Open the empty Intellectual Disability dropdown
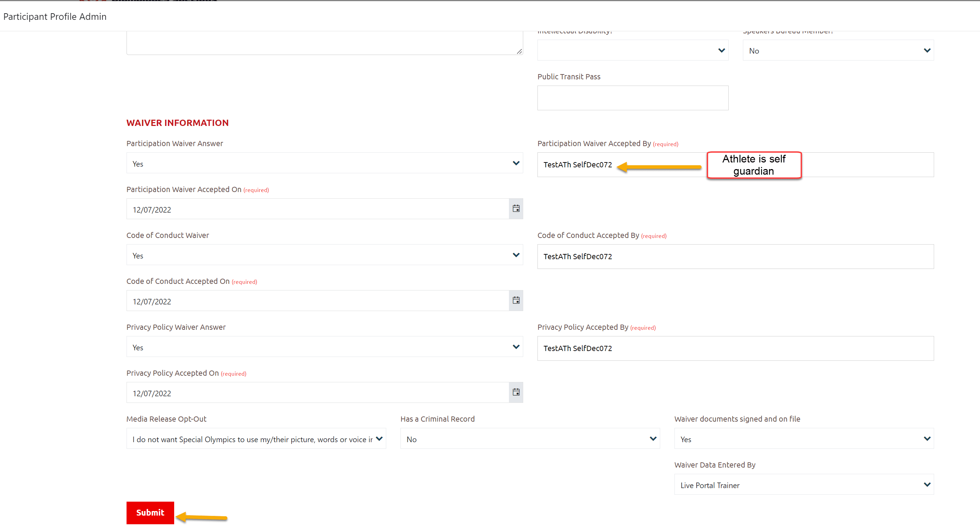The height and width of the screenshot is (526, 980). pyautogui.click(x=633, y=50)
